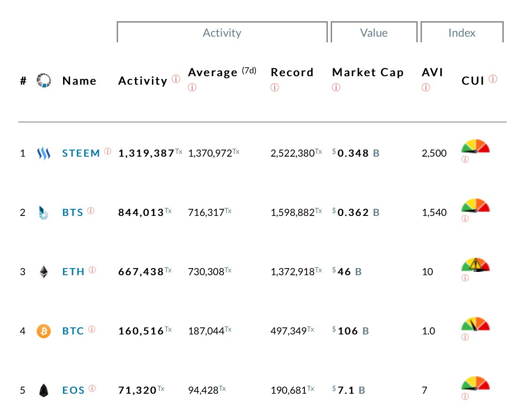This screenshot has width=532, height=413.
Task: Open the EOS link
Action: click(73, 390)
